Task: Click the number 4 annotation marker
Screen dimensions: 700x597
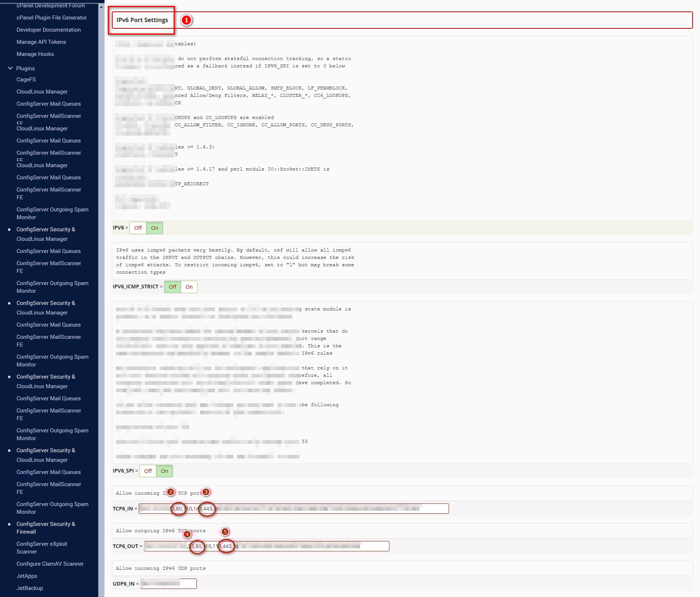Action: click(187, 534)
